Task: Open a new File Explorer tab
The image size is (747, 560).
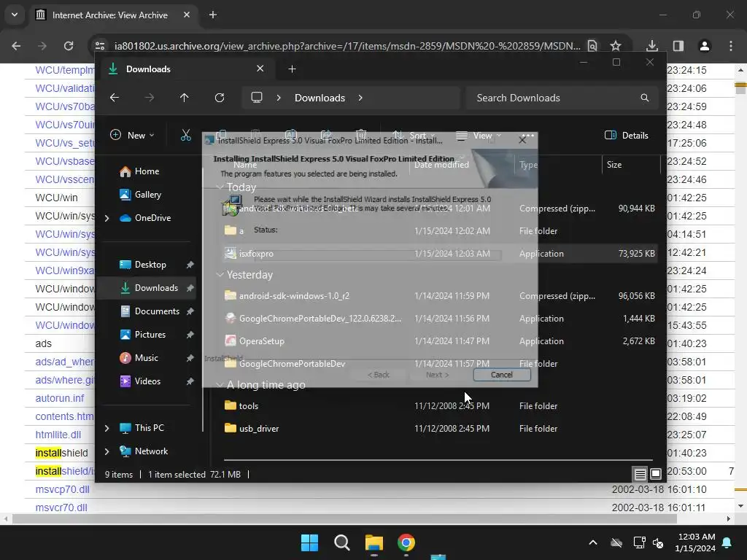Action: pyautogui.click(x=292, y=69)
